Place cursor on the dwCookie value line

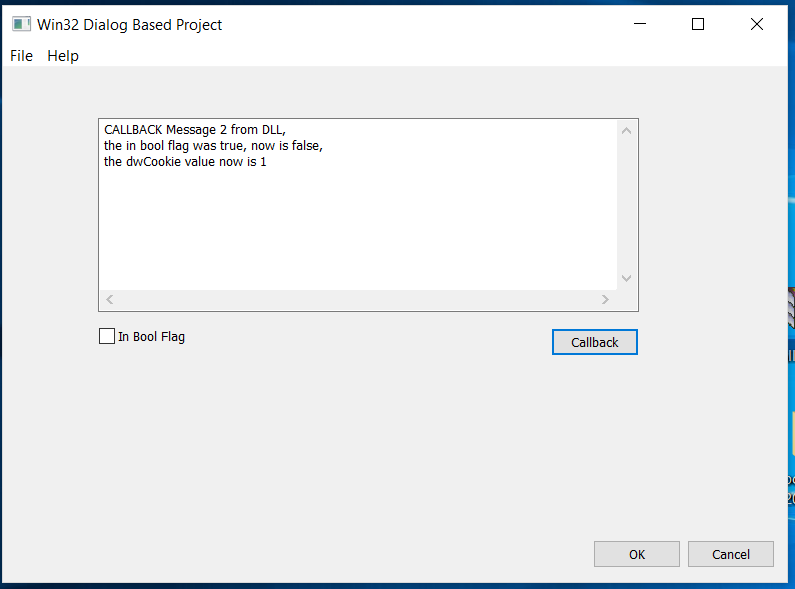coord(185,162)
